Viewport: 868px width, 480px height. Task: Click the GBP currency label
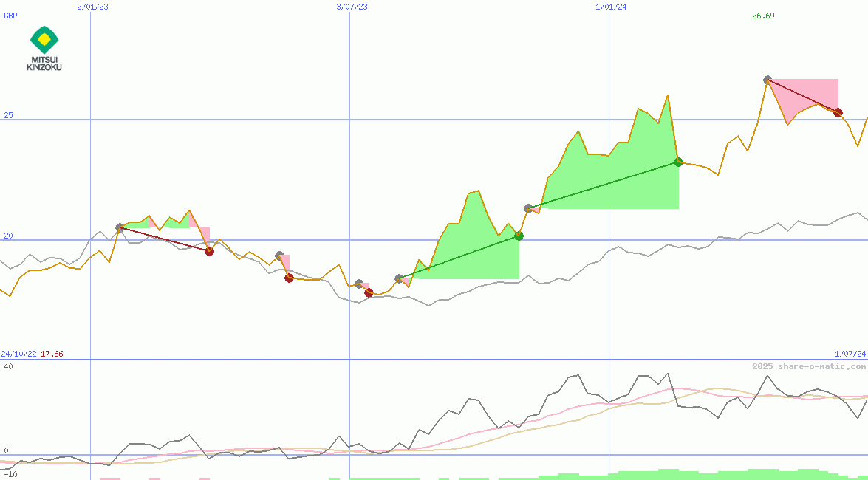(x=10, y=16)
